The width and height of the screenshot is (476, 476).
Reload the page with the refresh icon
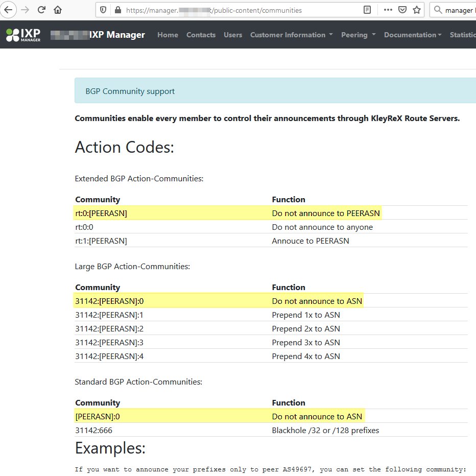(42, 10)
